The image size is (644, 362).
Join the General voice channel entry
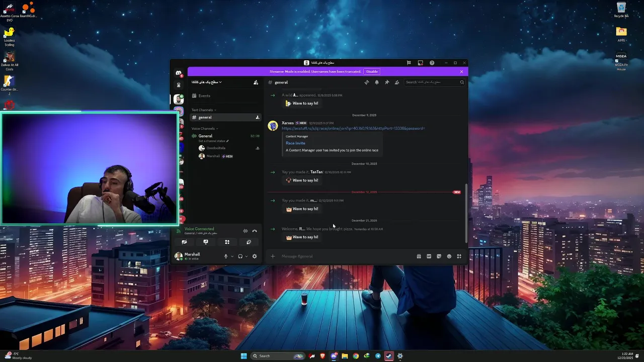[225, 136]
